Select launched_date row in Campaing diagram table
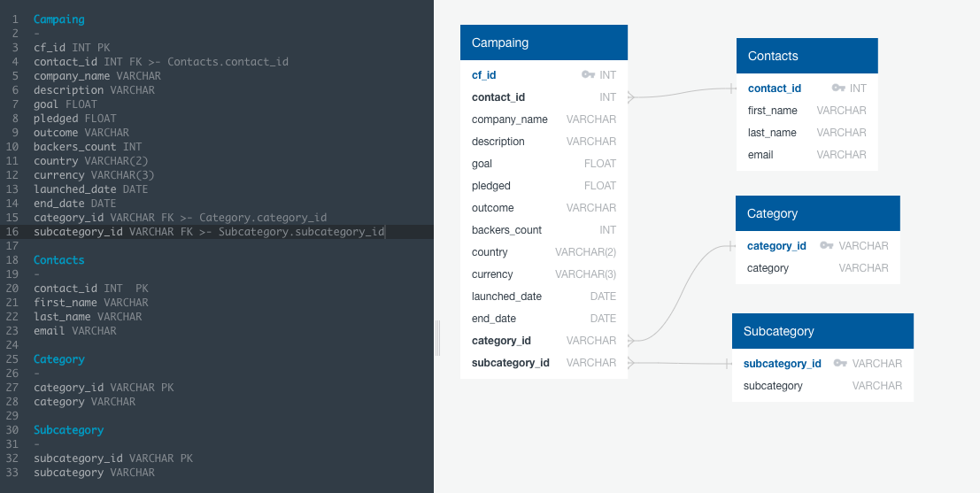This screenshot has height=493, width=980. point(544,297)
